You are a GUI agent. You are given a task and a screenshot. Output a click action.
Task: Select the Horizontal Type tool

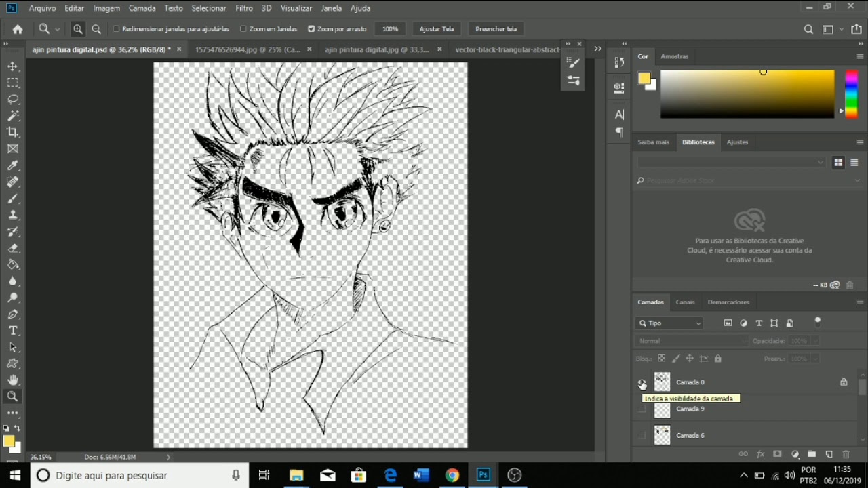(13, 331)
